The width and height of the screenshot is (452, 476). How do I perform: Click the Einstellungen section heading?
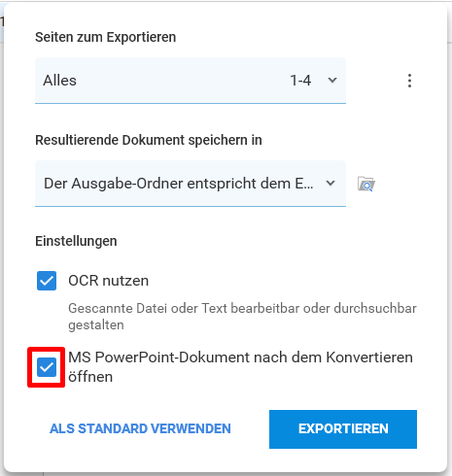point(76,241)
